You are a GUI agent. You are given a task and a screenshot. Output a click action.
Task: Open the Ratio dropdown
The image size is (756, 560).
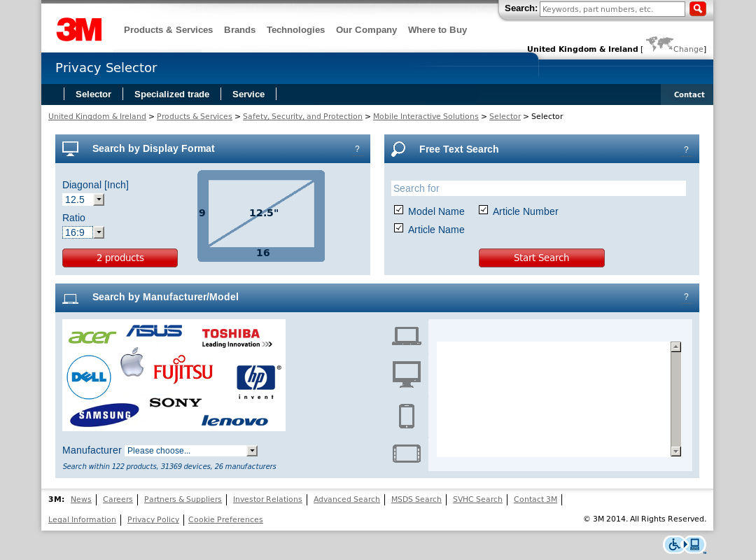83,232
